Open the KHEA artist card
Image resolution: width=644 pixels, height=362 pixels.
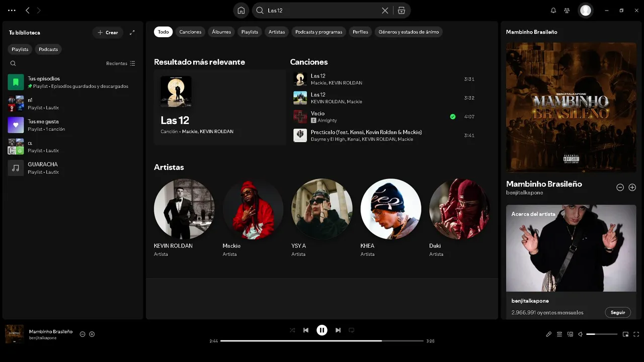(x=391, y=218)
